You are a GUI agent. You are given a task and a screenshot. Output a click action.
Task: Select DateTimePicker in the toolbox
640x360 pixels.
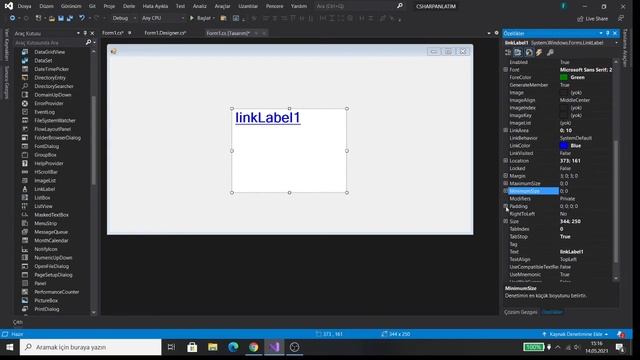(x=51, y=69)
